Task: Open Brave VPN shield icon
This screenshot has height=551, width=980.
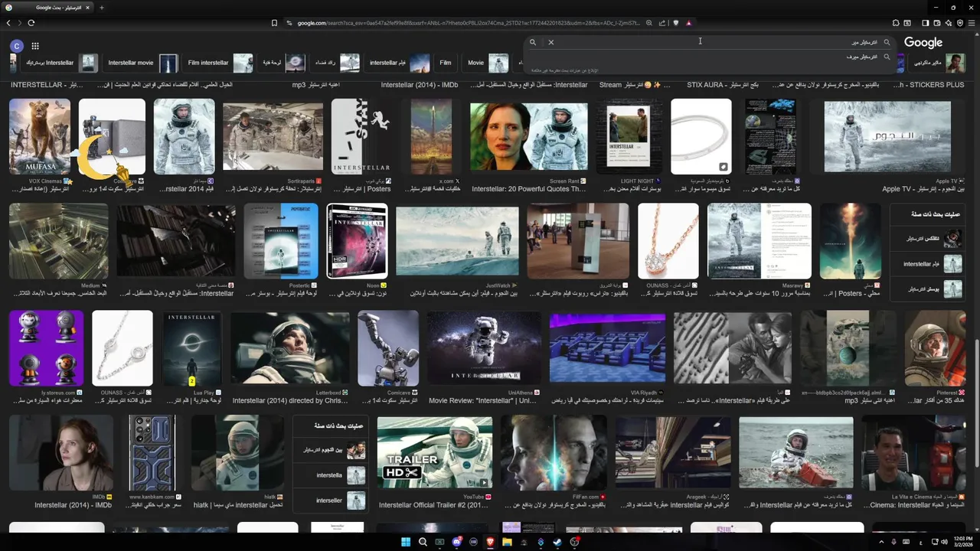Action: pos(959,23)
